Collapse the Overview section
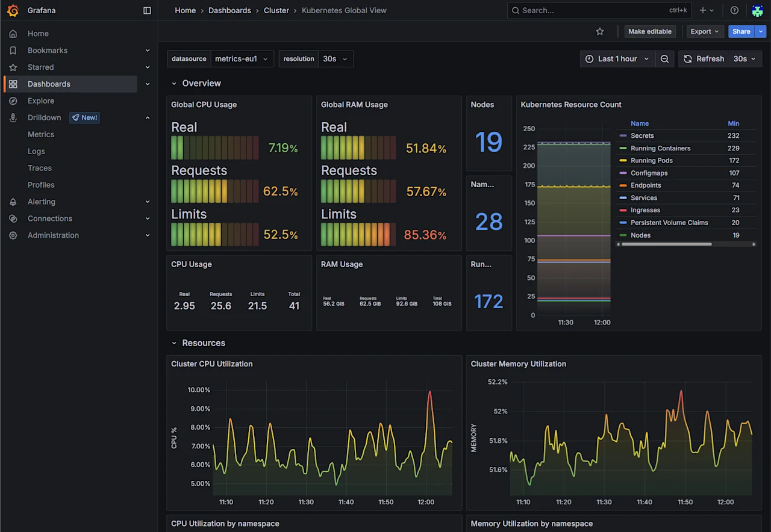 (174, 83)
